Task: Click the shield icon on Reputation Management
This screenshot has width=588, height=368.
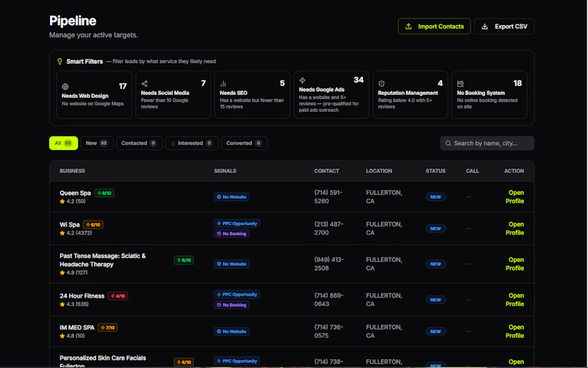Action: click(381, 83)
